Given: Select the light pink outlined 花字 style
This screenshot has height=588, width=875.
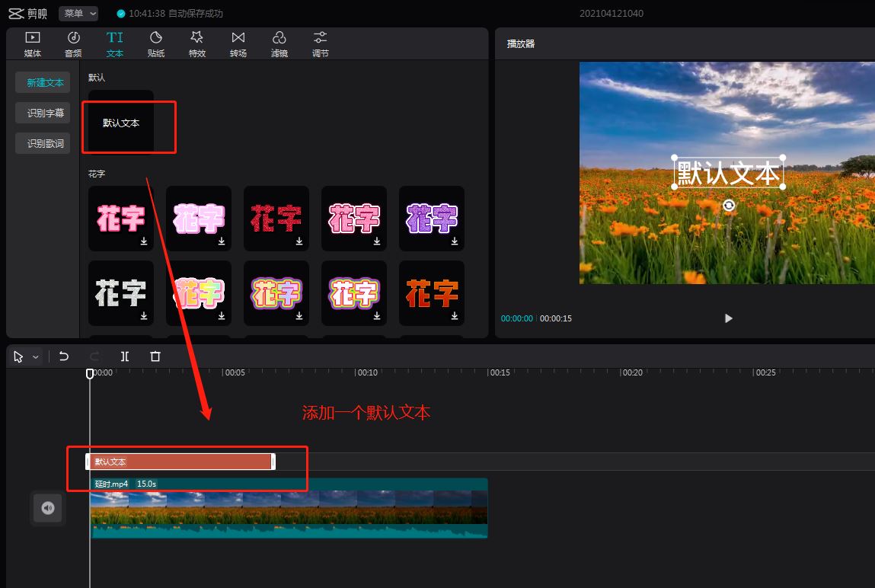Looking at the screenshot, I should [x=199, y=218].
